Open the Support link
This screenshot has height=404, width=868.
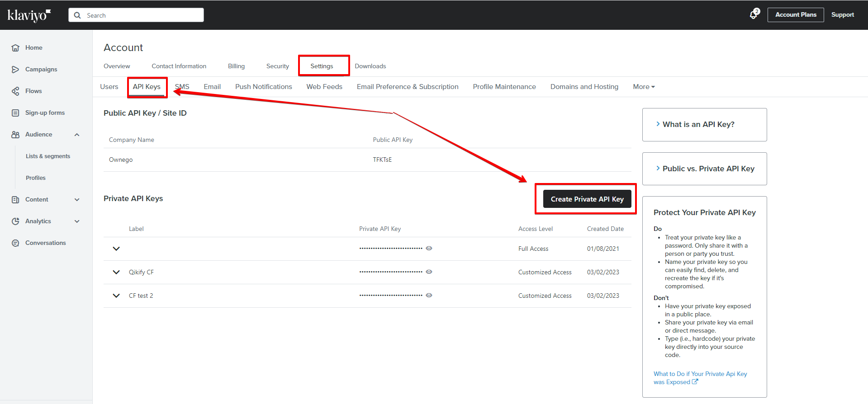click(843, 15)
